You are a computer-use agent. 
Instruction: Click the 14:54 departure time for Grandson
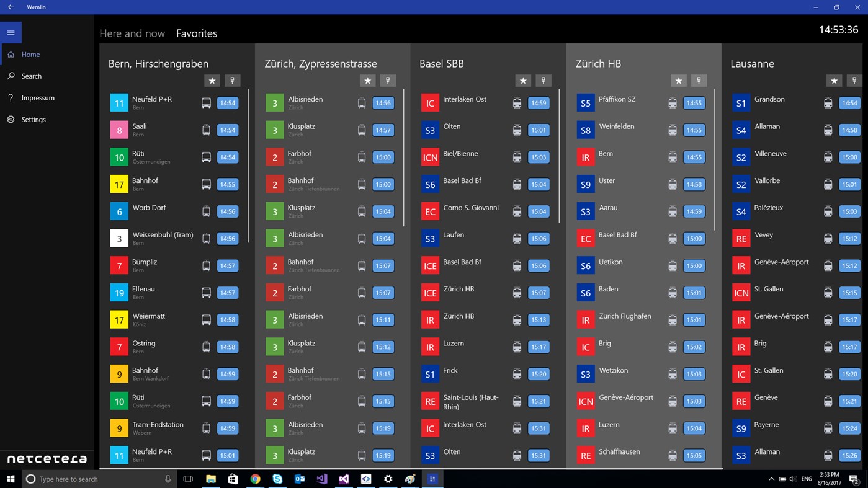[849, 103]
